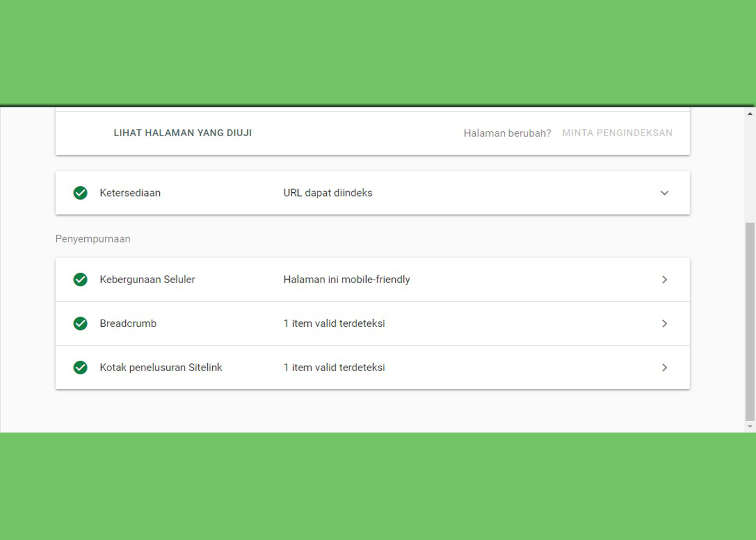Click MINTA PENGINDEKSAN
Screen dimensions: 756x540
tap(617, 133)
